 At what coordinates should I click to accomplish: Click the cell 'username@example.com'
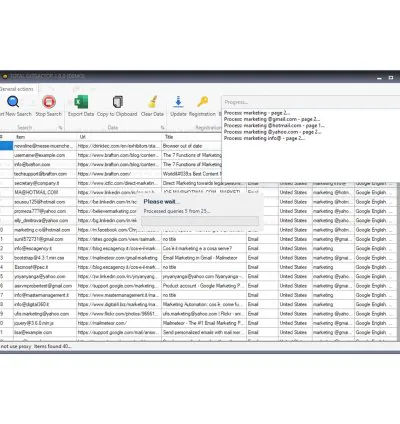[x=45, y=155]
